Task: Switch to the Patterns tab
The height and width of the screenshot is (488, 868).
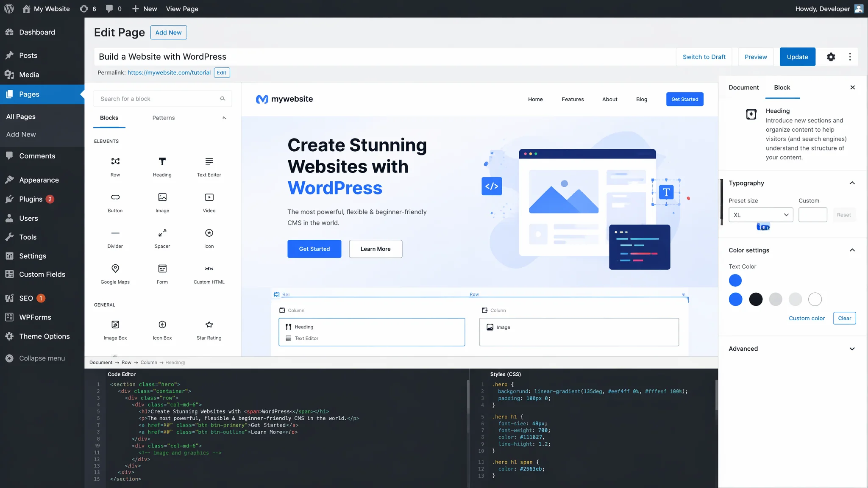Action: coord(164,118)
